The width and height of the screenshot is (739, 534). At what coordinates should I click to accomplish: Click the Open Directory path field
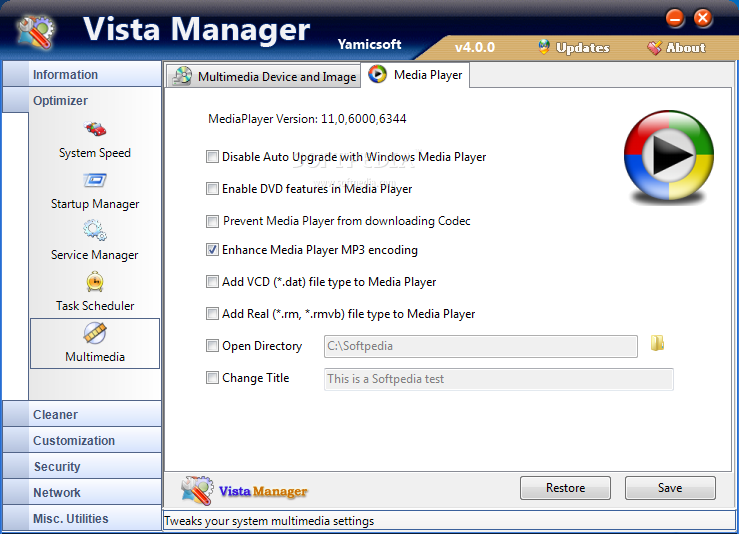481,346
